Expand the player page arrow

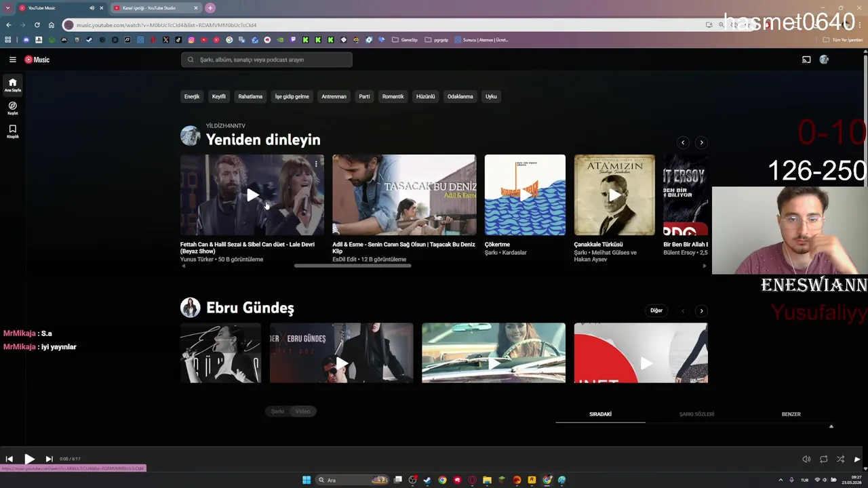[857, 459]
